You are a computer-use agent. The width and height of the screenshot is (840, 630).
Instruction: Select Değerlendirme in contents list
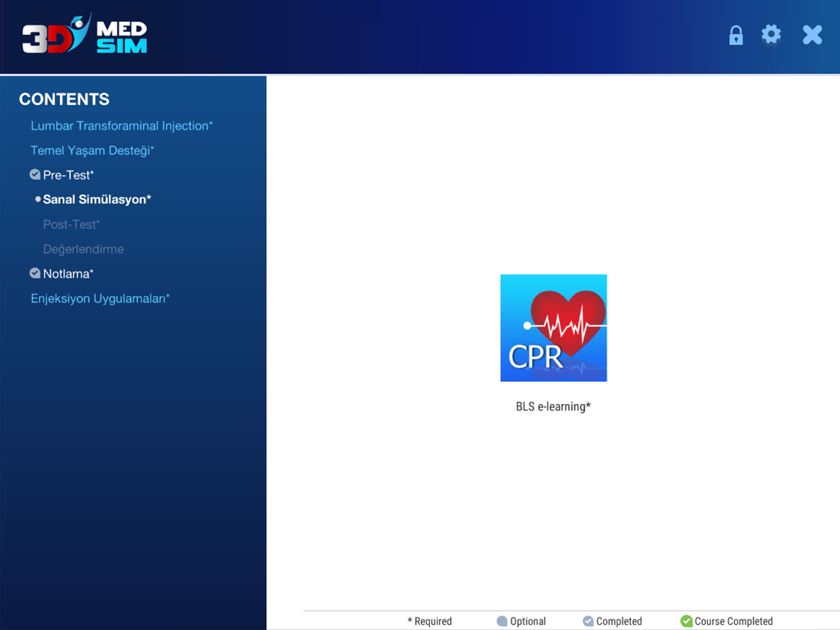83,249
